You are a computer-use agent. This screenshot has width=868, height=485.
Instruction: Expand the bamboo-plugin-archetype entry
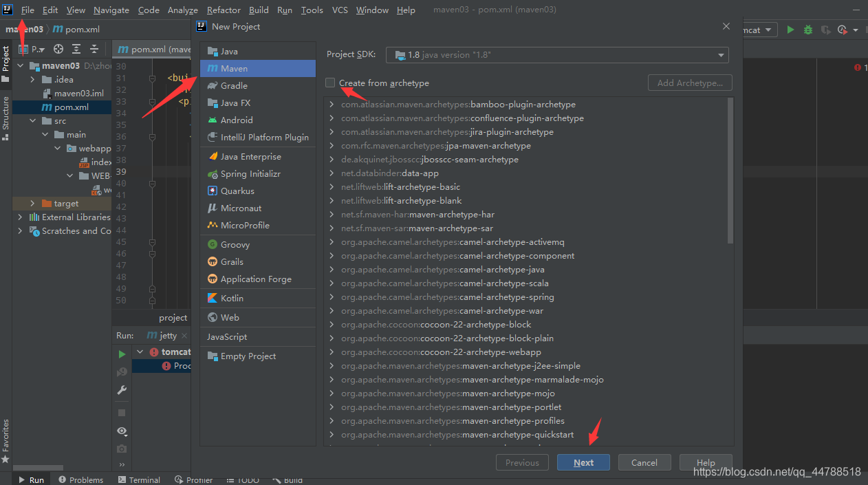[x=332, y=105]
